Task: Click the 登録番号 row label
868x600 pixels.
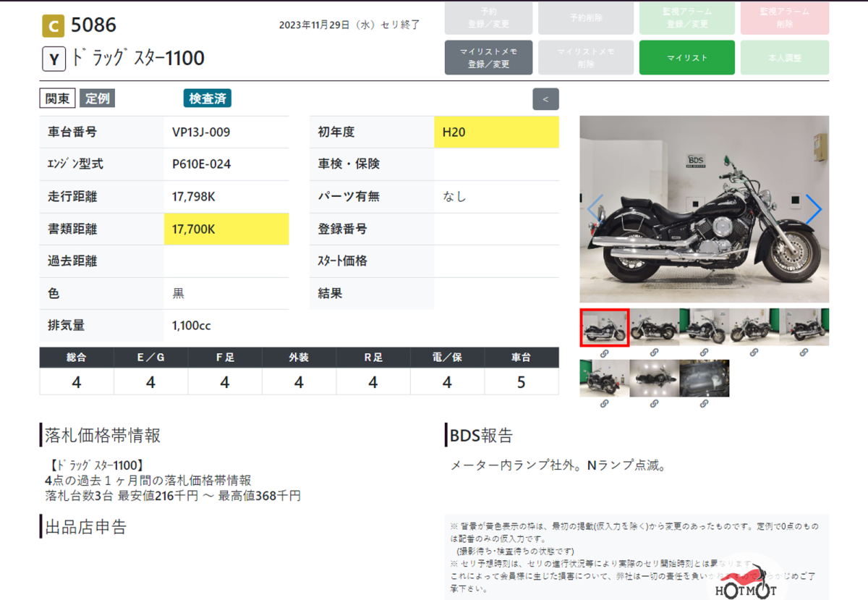Action: pyautogui.click(x=343, y=229)
